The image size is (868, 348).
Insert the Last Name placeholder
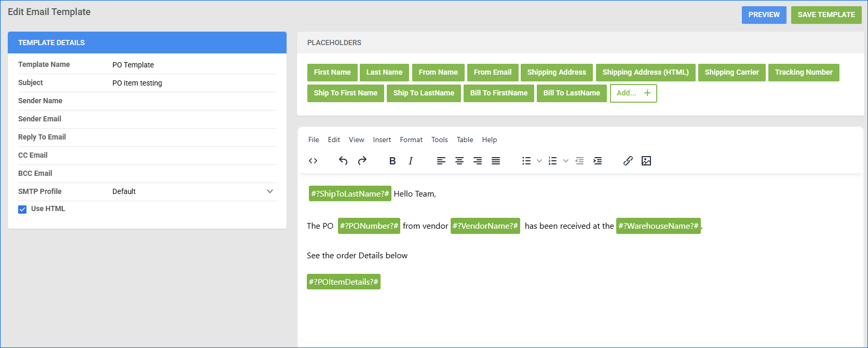click(x=385, y=73)
